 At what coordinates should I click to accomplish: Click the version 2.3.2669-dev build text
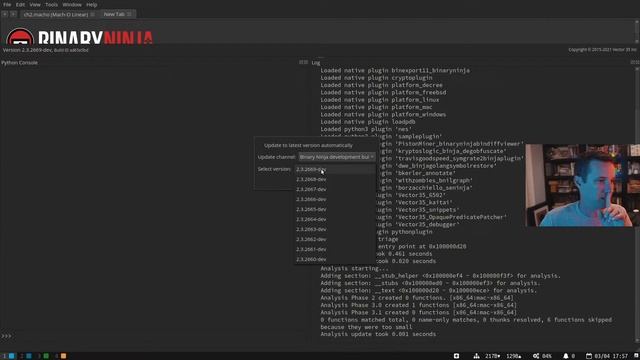(x=45, y=50)
